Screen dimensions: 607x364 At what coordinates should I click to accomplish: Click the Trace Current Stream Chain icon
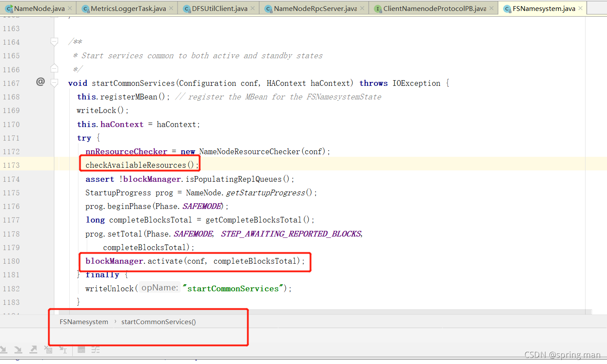pos(96,350)
